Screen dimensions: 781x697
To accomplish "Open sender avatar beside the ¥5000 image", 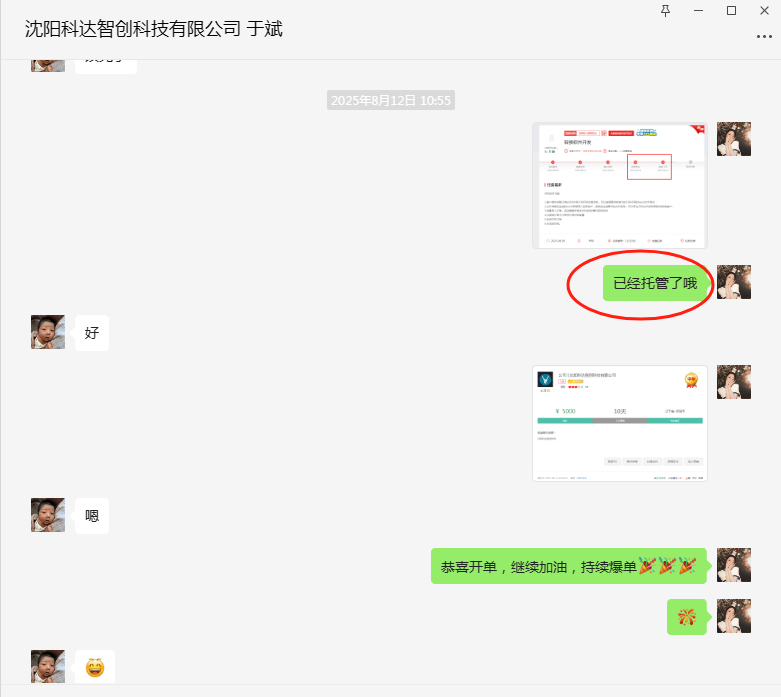I will pos(734,382).
